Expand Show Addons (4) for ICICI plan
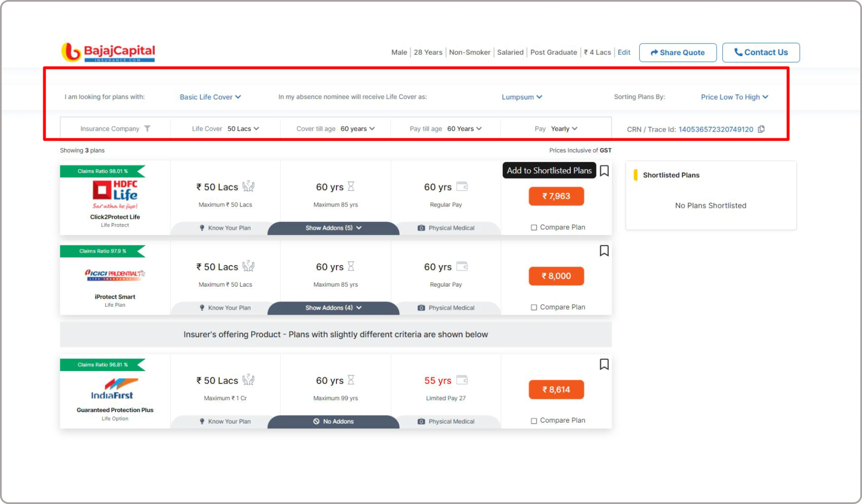 334,308
